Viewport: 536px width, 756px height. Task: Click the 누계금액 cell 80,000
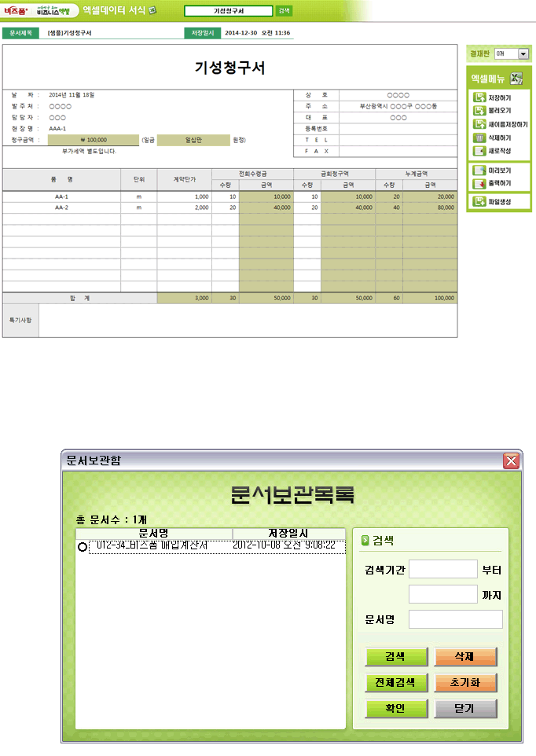430,207
